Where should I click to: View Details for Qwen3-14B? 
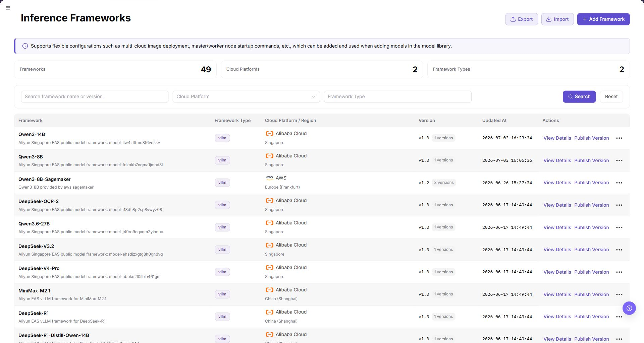[x=557, y=138]
